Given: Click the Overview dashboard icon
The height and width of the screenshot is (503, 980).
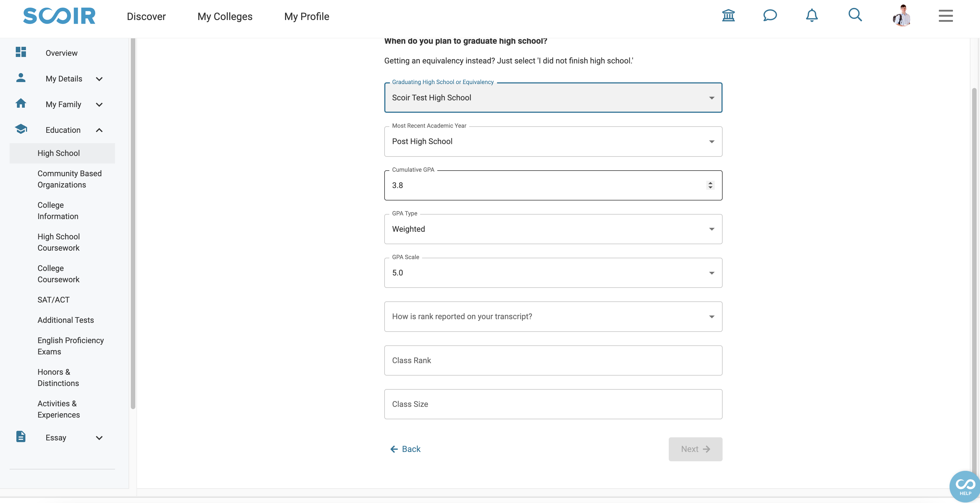Looking at the screenshot, I should pos(21,52).
